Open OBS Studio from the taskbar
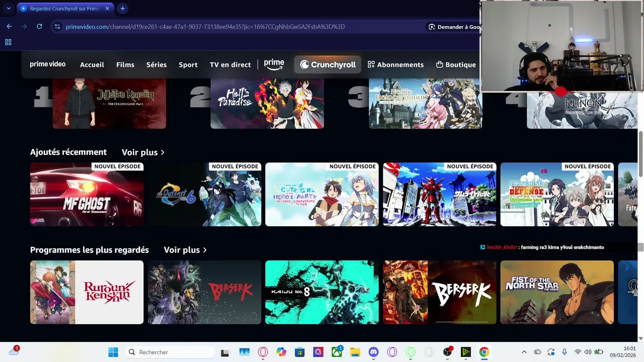This screenshot has width=644, height=362. [x=447, y=352]
